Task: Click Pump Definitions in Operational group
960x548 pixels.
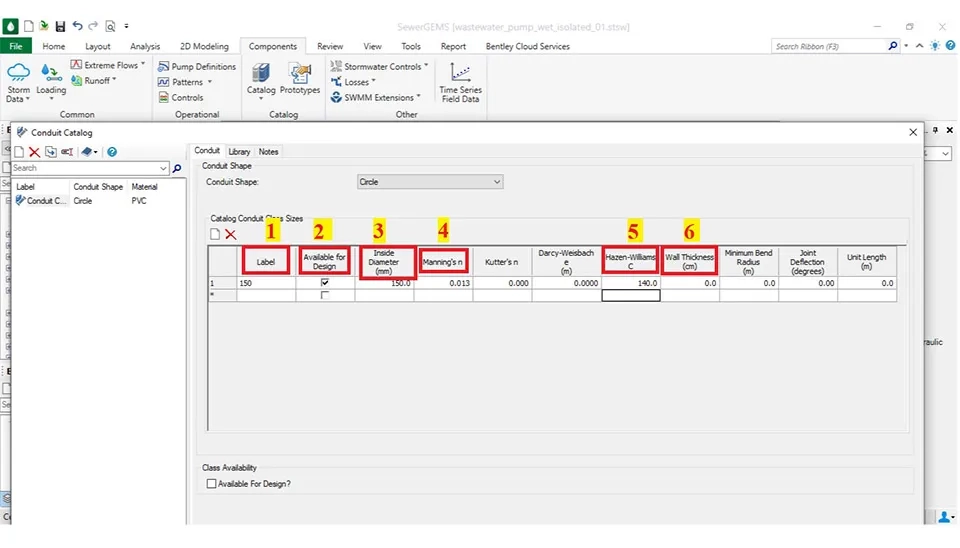Action: [x=197, y=66]
